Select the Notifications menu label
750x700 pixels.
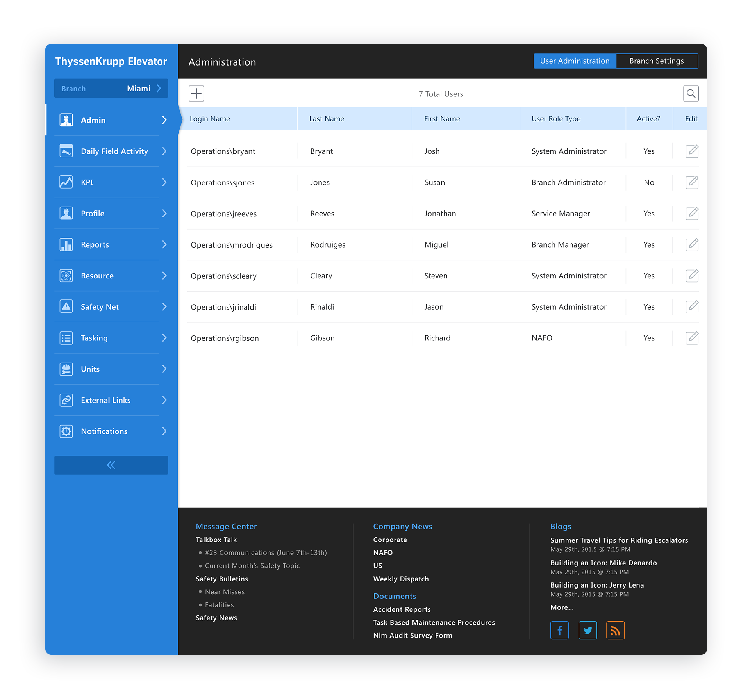coord(104,431)
